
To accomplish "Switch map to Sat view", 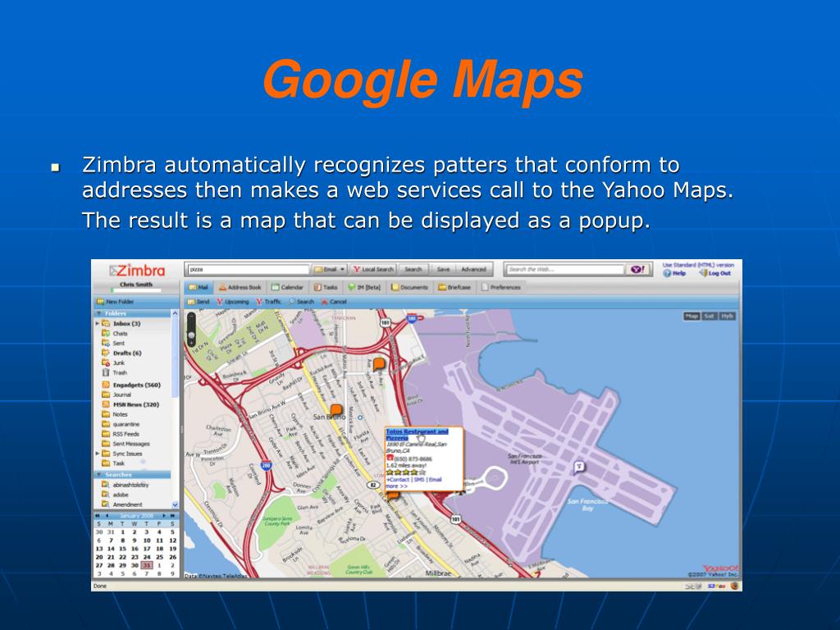I will [709, 316].
